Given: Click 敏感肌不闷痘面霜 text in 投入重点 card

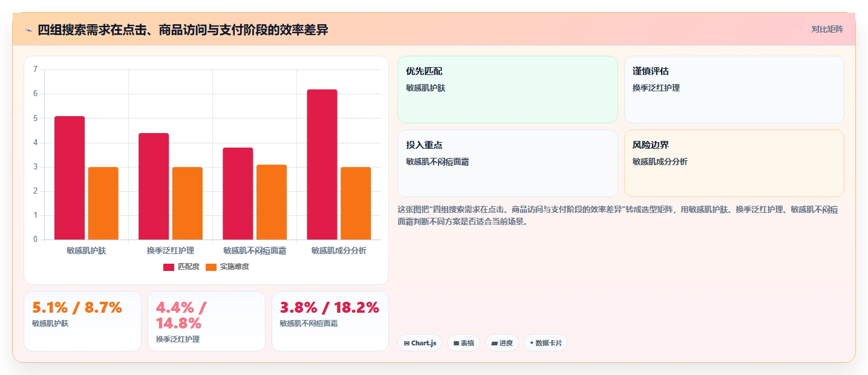Looking at the screenshot, I should (437, 161).
